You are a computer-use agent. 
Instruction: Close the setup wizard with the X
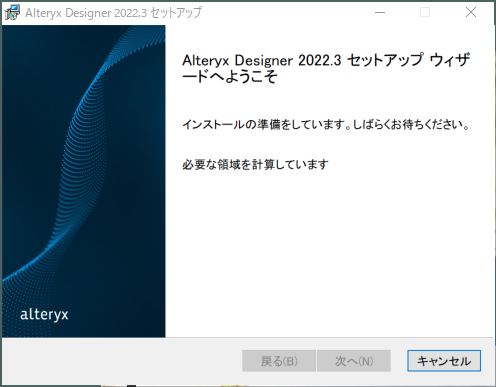pyautogui.click(x=471, y=12)
